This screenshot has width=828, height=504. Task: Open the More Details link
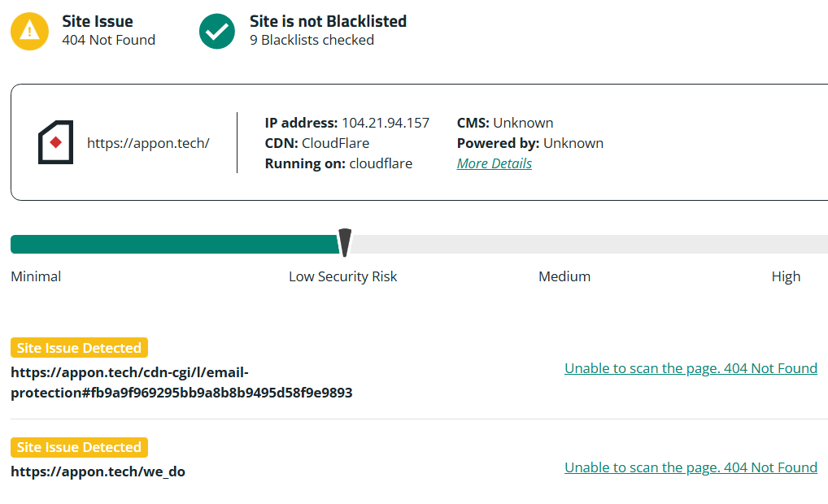(x=494, y=163)
